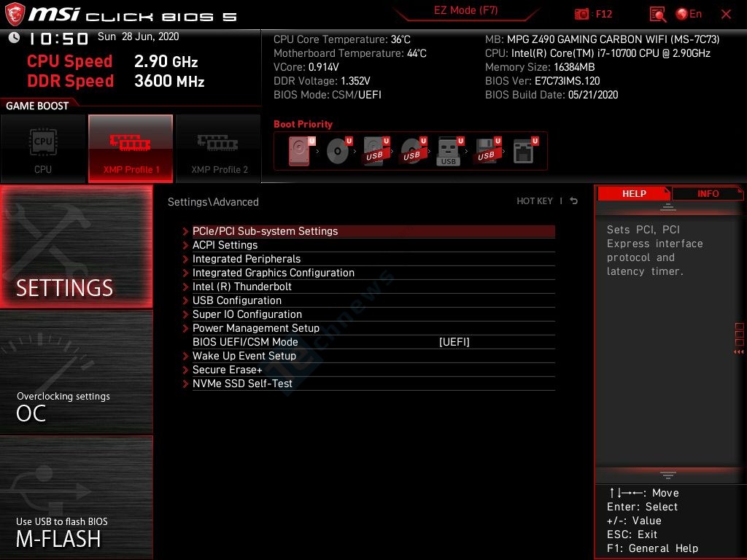Toggle XMP Profile 1

point(131,149)
